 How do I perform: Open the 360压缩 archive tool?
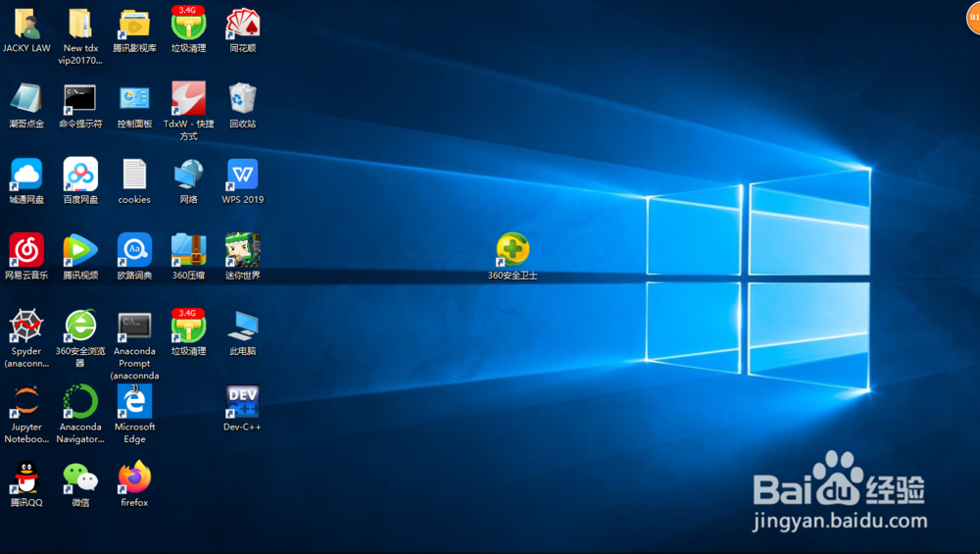click(188, 250)
